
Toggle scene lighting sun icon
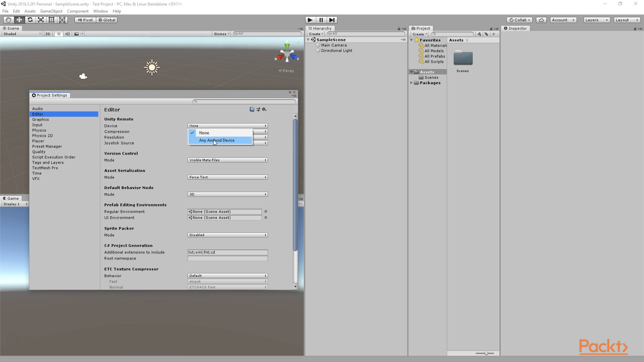59,34
